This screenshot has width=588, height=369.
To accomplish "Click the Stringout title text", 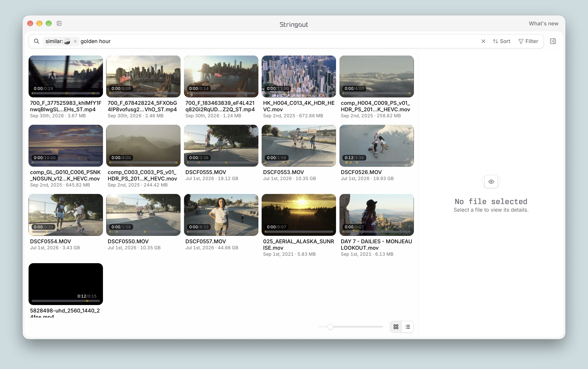I will coord(294,24).
